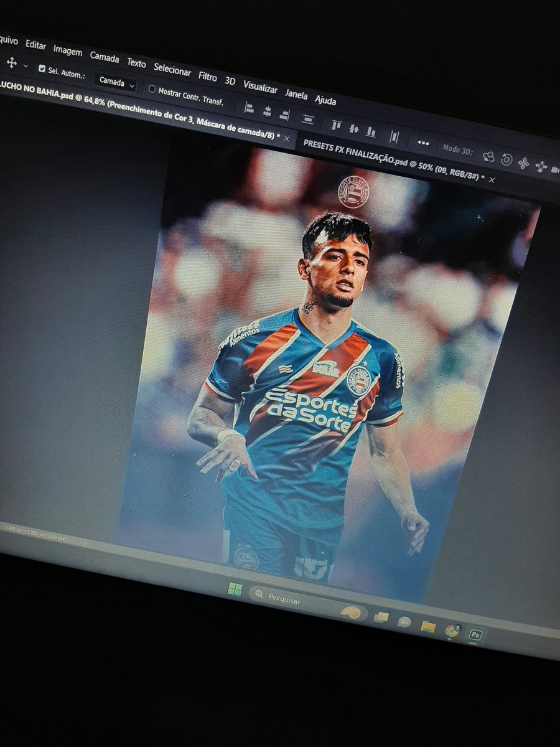Open the Camada menu
Image resolution: width=560 pixels, height=747 pixels.
click(105, 57)
